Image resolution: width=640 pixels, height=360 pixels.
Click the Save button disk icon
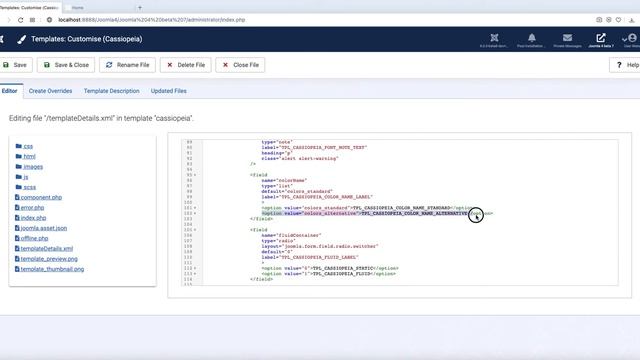click(x=6, y=65)
